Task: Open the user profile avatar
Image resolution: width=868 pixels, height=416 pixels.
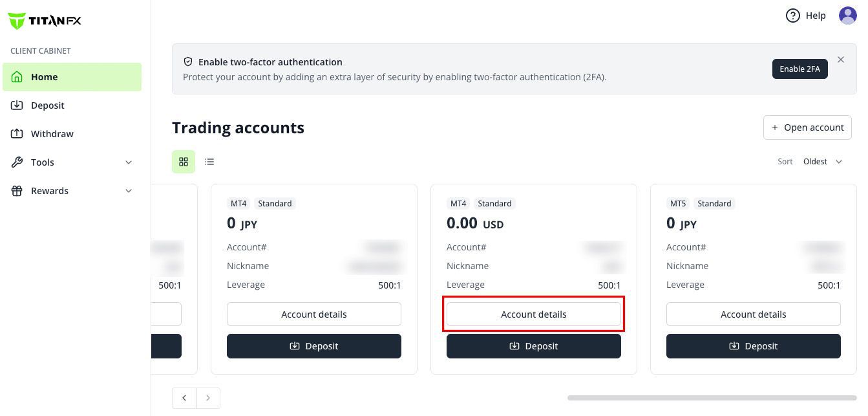Action: pos(847,16)
